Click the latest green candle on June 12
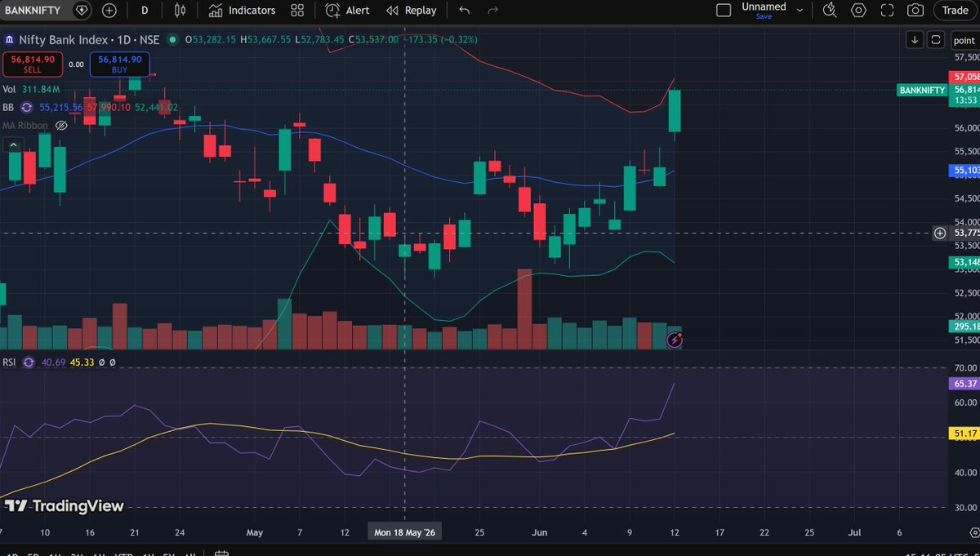This screenshot has width=980, height=556. (675, 112)
